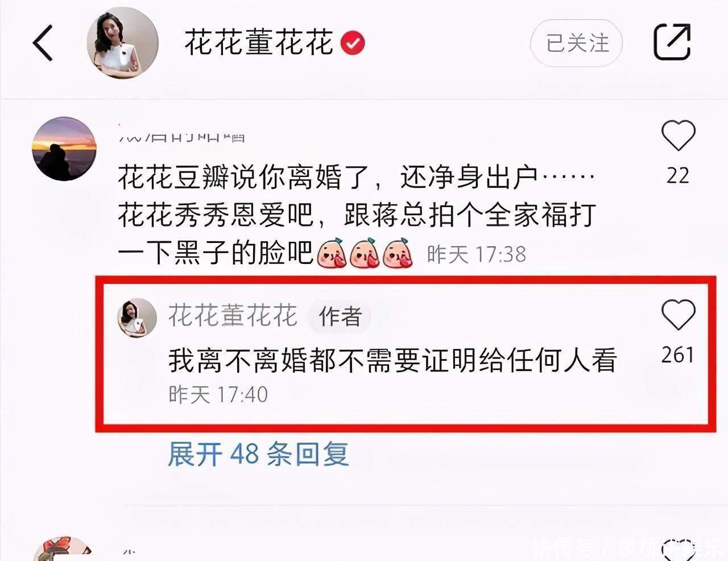
Task: Select the comment text about 豆瓣说你离婚了
Action: coord(357,216)
